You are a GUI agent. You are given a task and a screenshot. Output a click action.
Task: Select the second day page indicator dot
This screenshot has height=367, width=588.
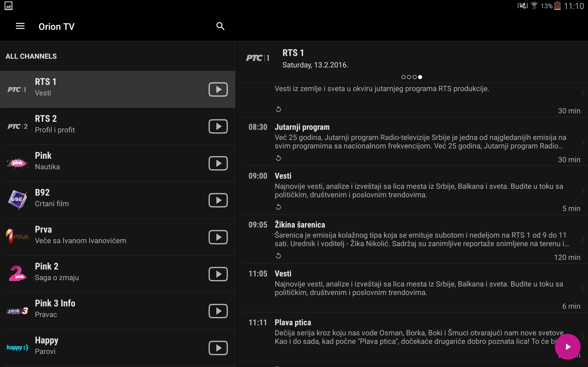coord(409,77)
